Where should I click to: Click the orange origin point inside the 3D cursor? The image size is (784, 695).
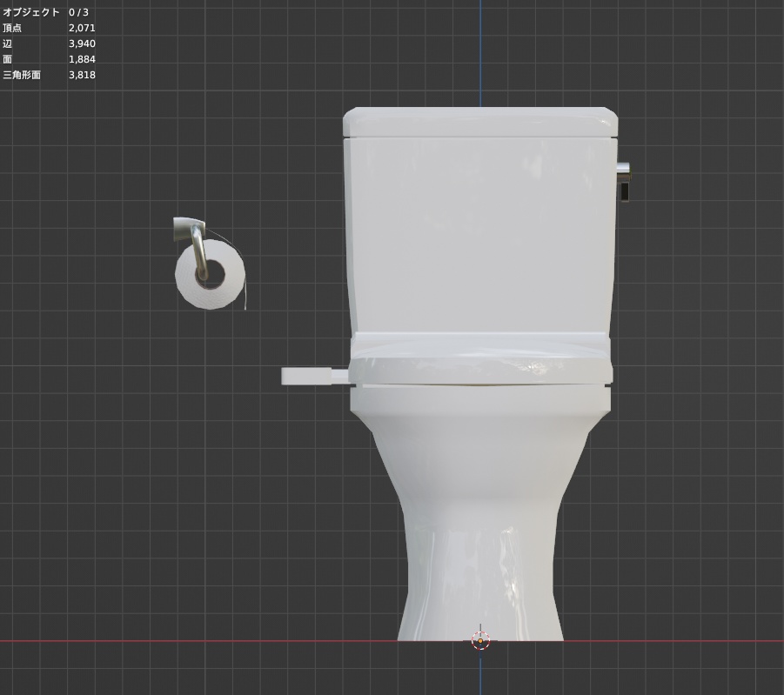click(x=481, y=639)
